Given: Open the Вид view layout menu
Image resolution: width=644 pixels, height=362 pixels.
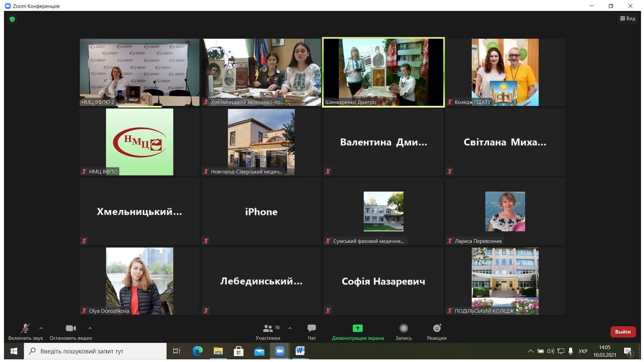Looking at the screenshot, I should tap(627, 19).
